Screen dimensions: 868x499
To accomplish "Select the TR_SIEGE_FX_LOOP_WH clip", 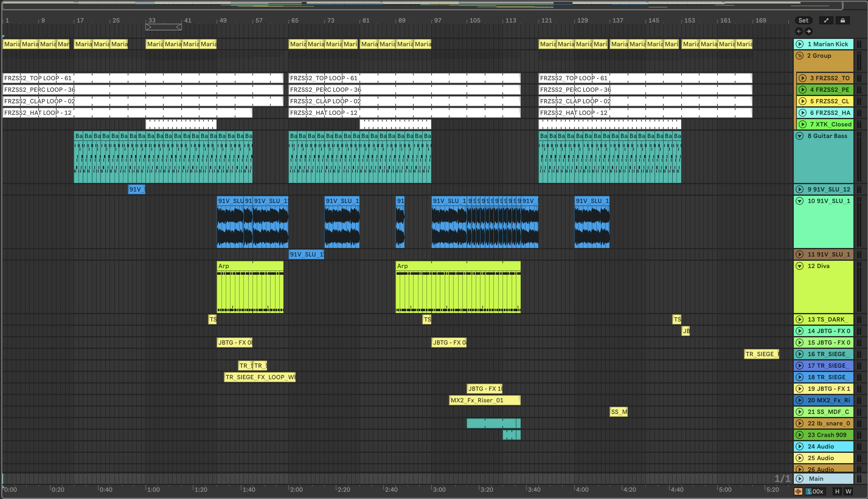I will point(260,377).
